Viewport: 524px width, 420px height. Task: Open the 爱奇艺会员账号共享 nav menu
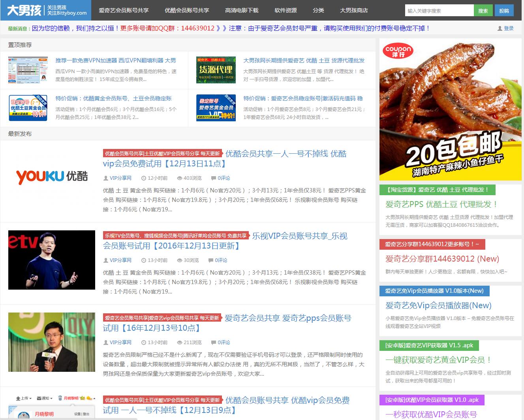(124, 10)
